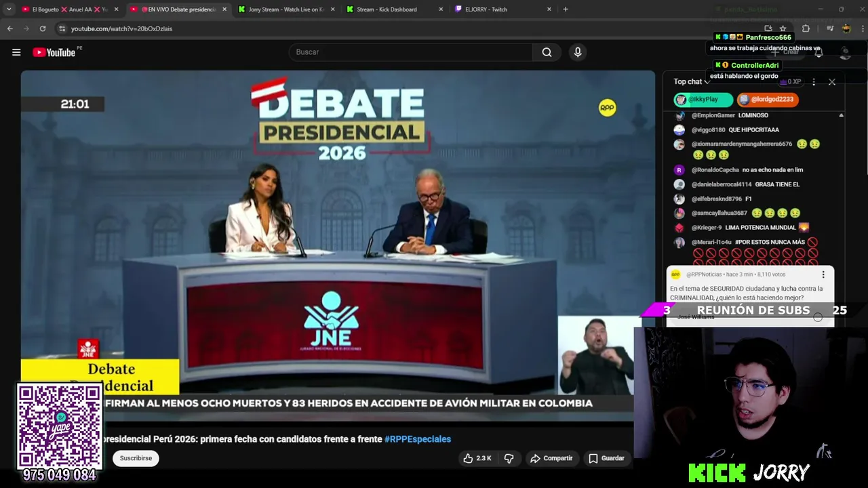This screenshot has width=868, height=488.
Task: Close the Jorry Stream tab
Action: (333, 9)
